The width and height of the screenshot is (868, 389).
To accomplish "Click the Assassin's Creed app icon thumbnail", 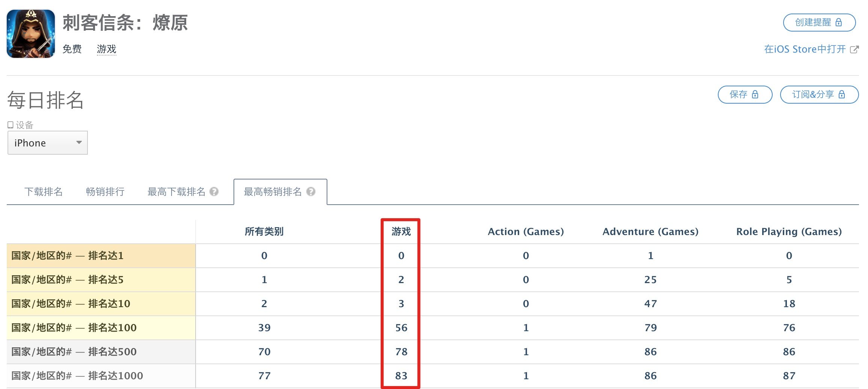I will tap(31, 34).
